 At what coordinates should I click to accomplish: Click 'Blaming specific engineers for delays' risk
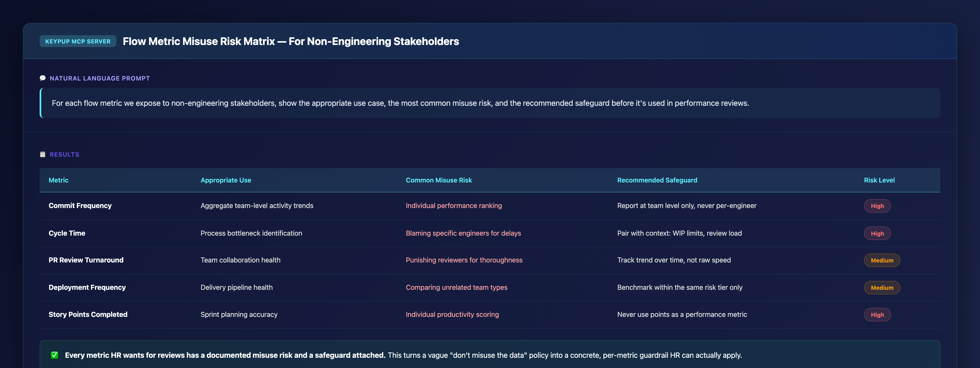pos(463,233)
